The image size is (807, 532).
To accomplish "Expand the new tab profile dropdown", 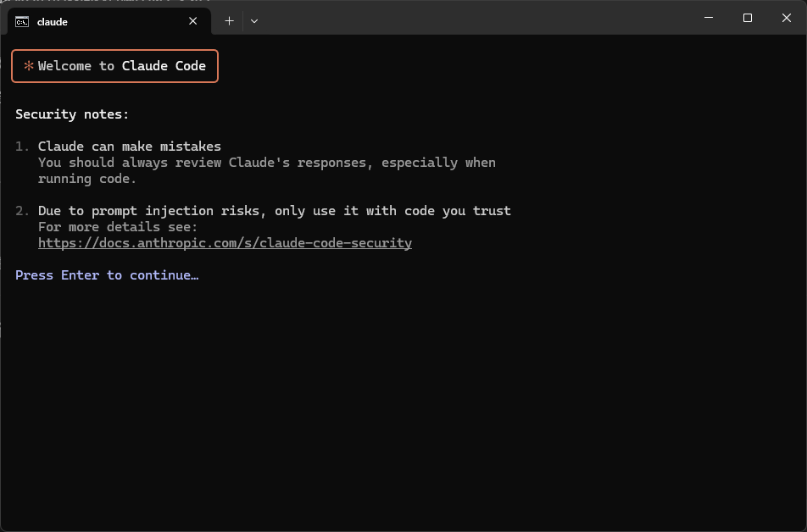I will tap(254, 21).
